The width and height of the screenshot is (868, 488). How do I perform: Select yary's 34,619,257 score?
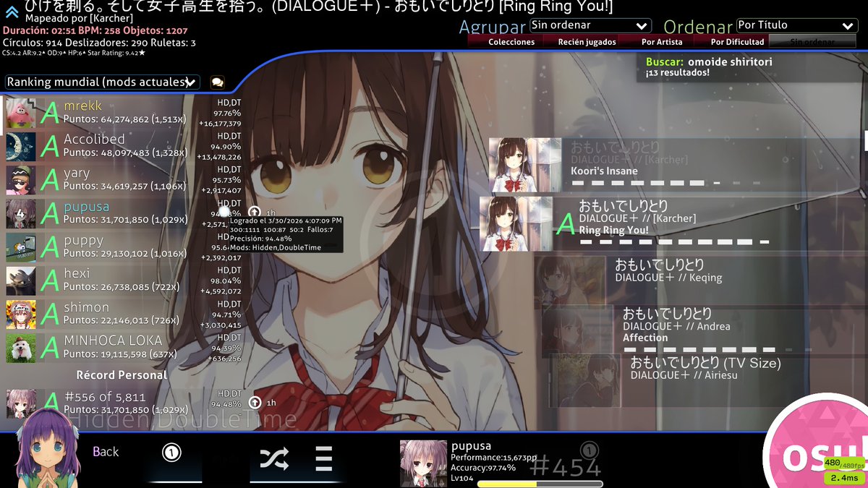pyautogui.click(x=123, y=181)
